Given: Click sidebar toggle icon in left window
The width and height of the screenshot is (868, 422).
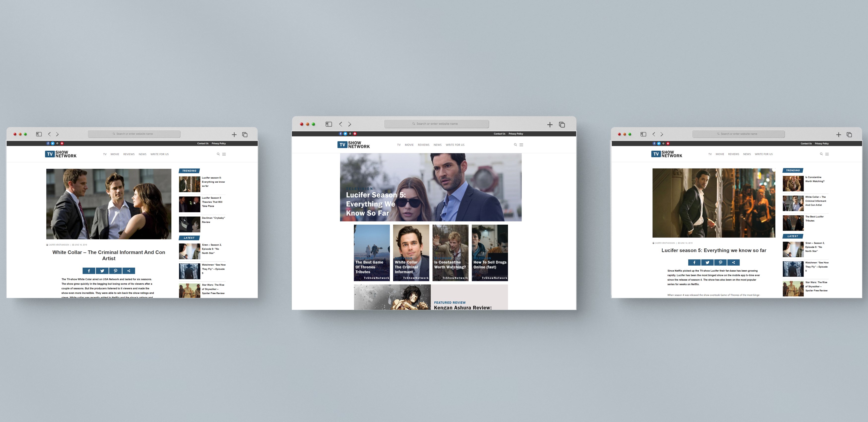Looking at the screenshot, I should tap(39, 134).
